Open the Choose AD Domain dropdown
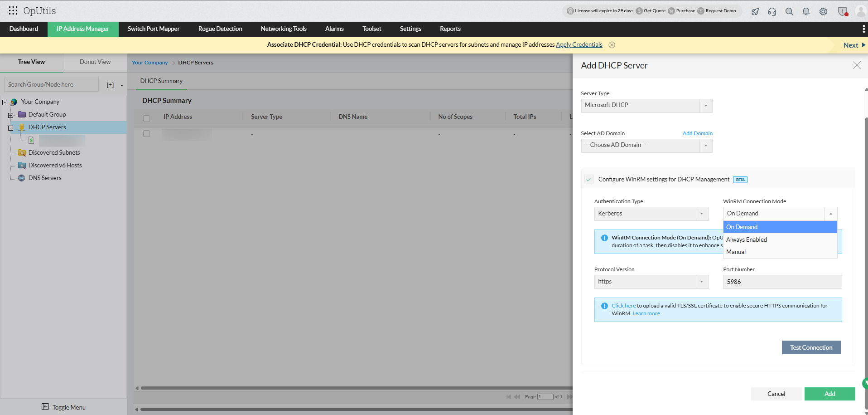868x415 pixels. (646, 146)
